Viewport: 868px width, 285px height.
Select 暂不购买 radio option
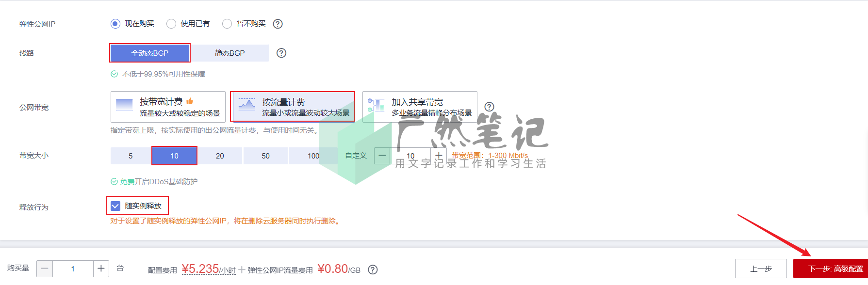pyautogui.click(x=227, y=24)
